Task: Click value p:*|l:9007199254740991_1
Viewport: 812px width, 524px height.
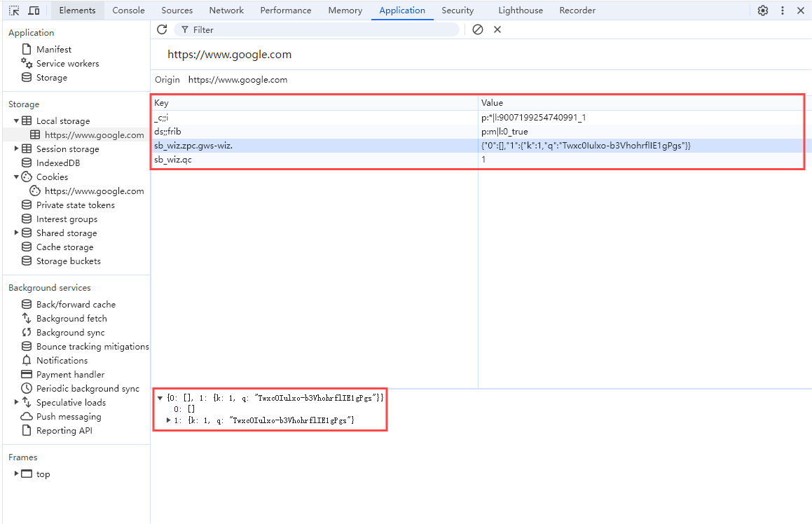Action: [533, 118]
